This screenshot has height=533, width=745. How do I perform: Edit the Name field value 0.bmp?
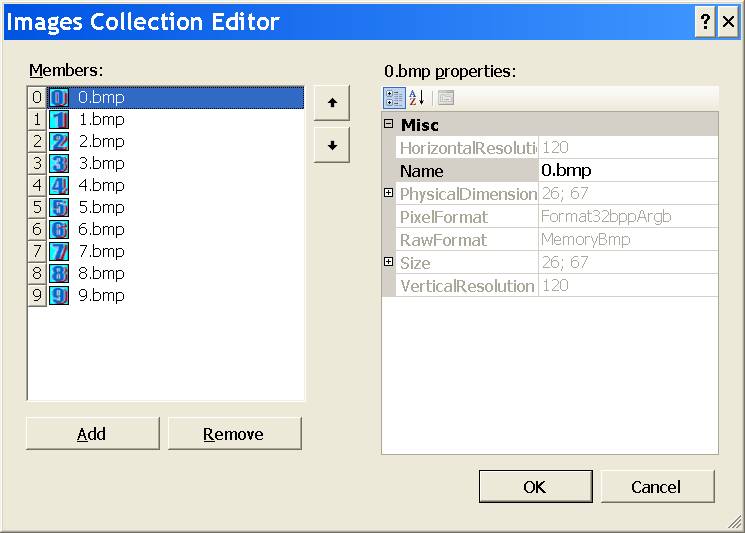pos(627,171)
